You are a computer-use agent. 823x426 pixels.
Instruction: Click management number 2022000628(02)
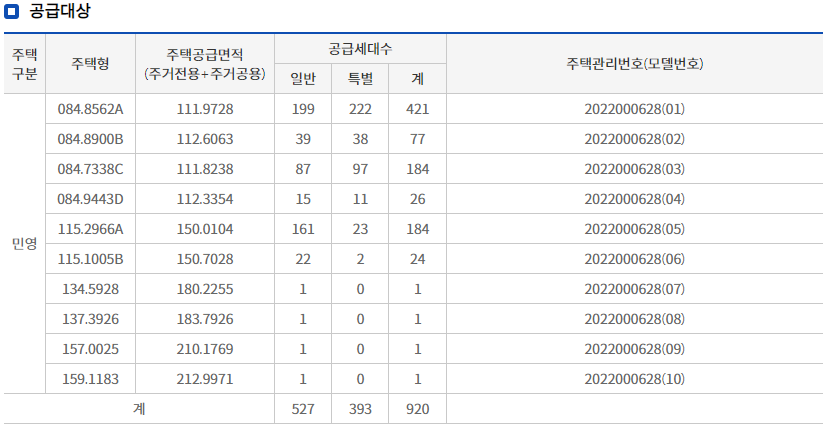coord(635,139)
